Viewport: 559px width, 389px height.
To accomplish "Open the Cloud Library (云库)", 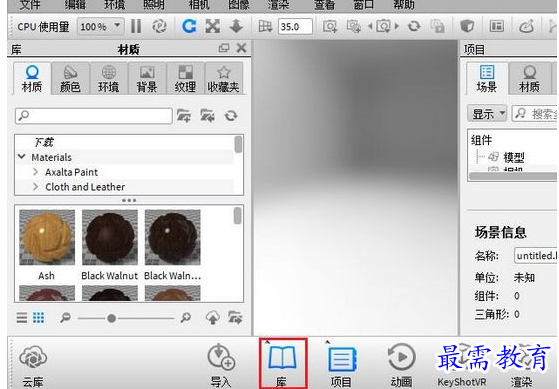I will click(x=33, y=366).
